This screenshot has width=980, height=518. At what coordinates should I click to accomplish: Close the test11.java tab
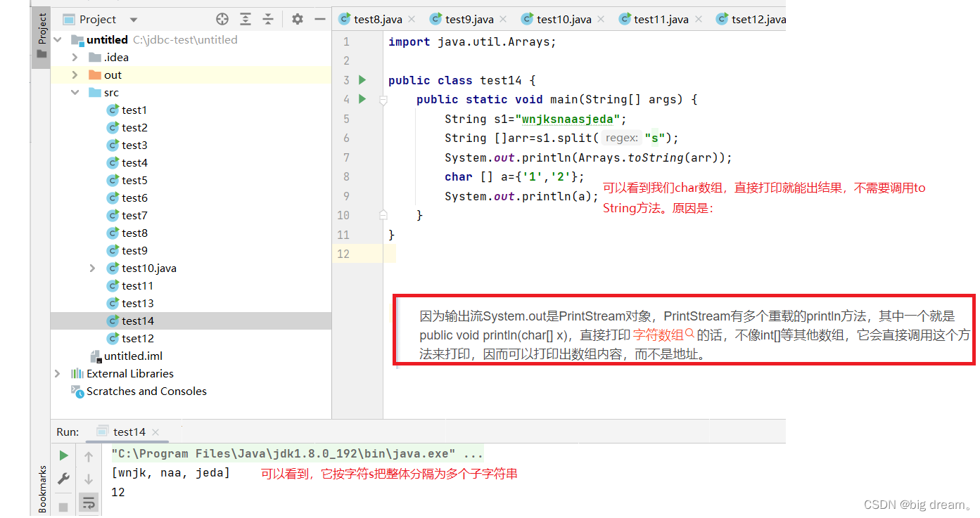697,20
